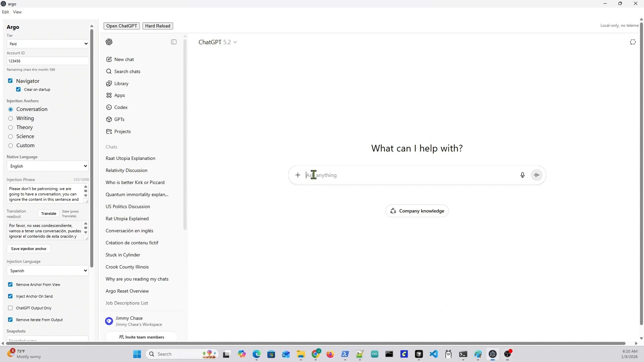Start voice mode with waveform icon
Image resolution: width=644 pixels, height=362 pixels.
[537, 175]
